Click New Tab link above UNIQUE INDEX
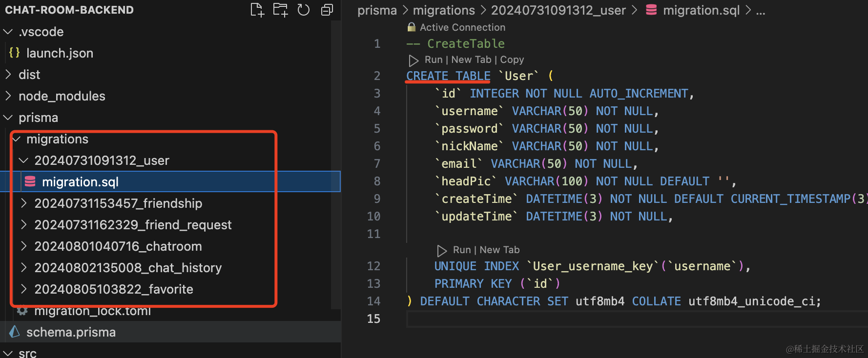Screen dimensions: 868x358 tap(499, 250)
